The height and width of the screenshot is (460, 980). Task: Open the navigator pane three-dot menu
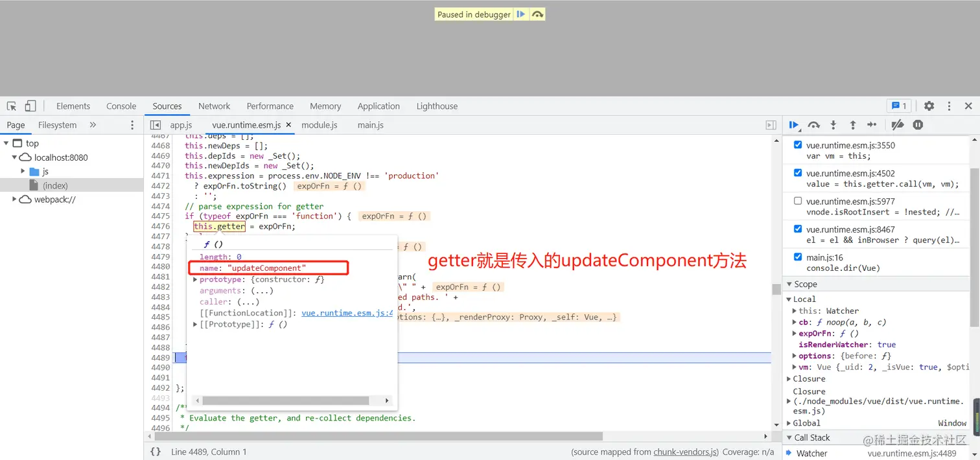tap(132, 125)
